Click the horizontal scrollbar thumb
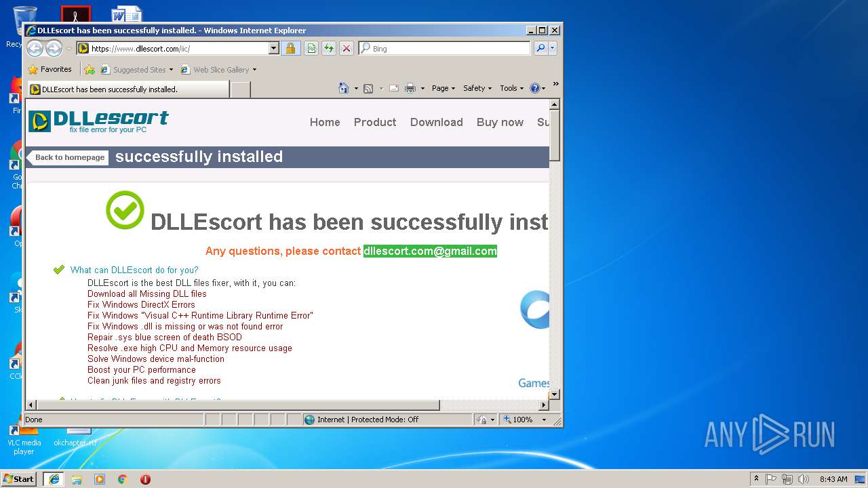Viewport: 868px width, 488px height. (x=238, y=405)
